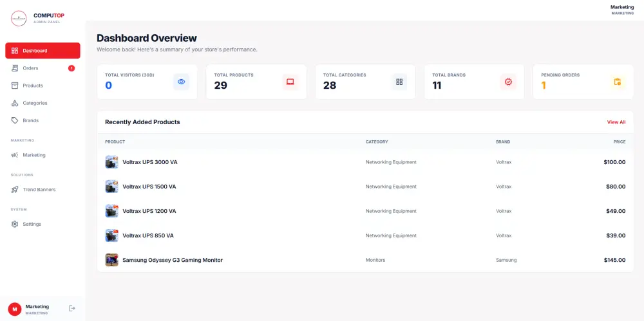Click the Marketing user name in the top right
This screenshot has height=321, width=644.
(x=622, y=7)
